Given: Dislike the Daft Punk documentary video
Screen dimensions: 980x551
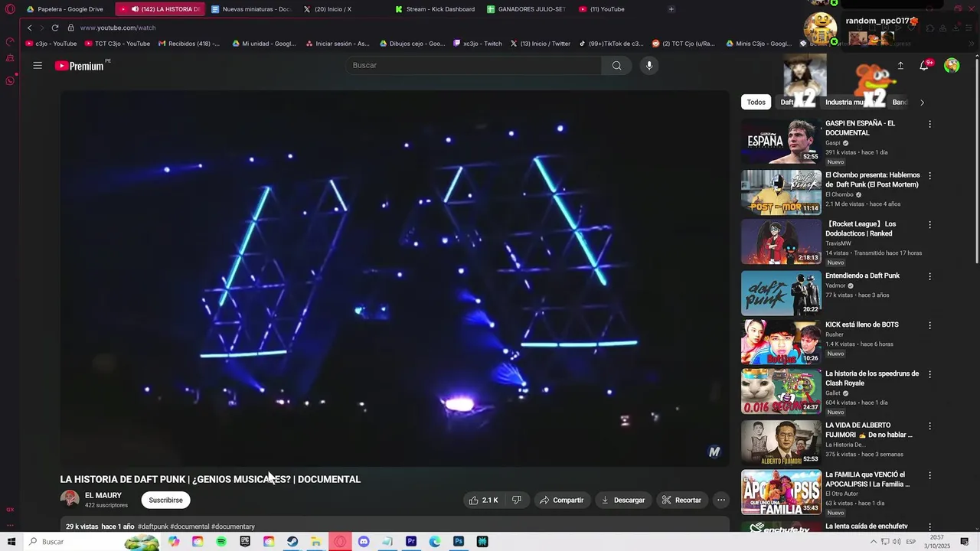Looking at the screenshot, I should (x=517, y=500).
